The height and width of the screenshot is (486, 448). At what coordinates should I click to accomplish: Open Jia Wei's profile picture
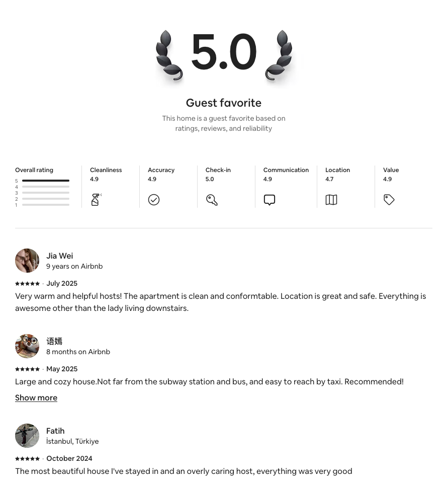27,260
